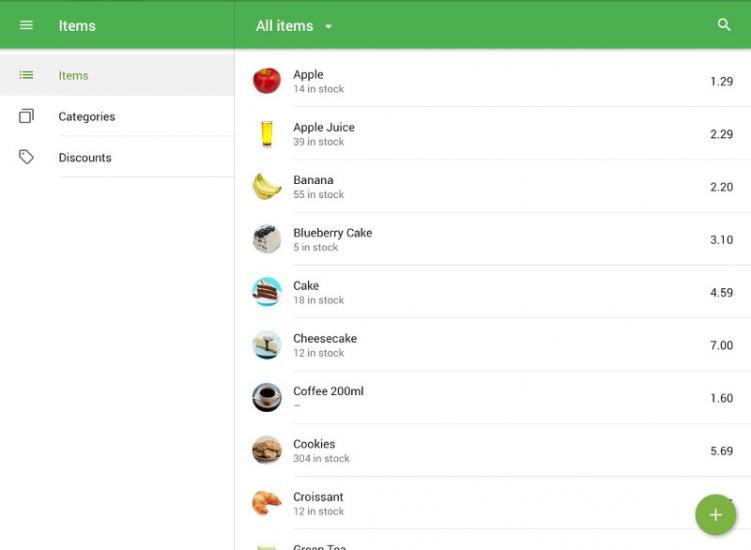Click the Apple Juice glass thumbnail

coord(267,134)
